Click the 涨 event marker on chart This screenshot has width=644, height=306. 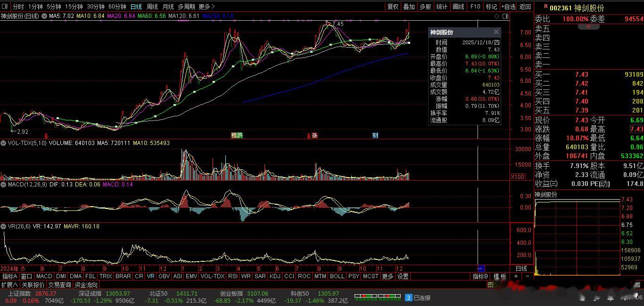[314, 136]
